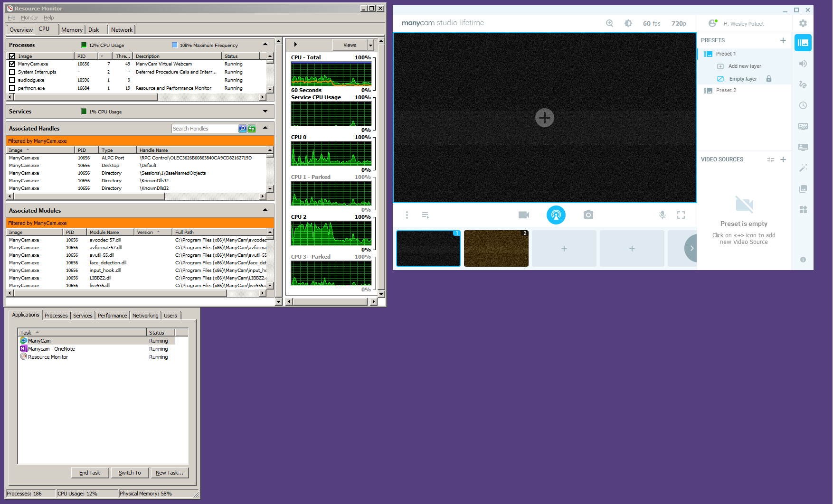Open video sources settings sliders icon
This screenshot has height=504, width=833.
pyautogui.click(x=771, y=159)
